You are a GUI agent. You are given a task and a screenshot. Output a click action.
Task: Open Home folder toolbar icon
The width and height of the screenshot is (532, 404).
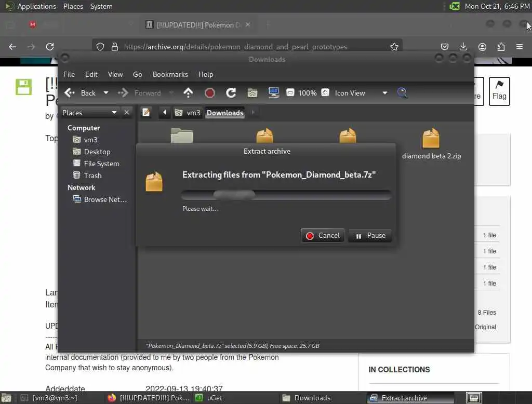pyautogui.click(x=252, y=93)
